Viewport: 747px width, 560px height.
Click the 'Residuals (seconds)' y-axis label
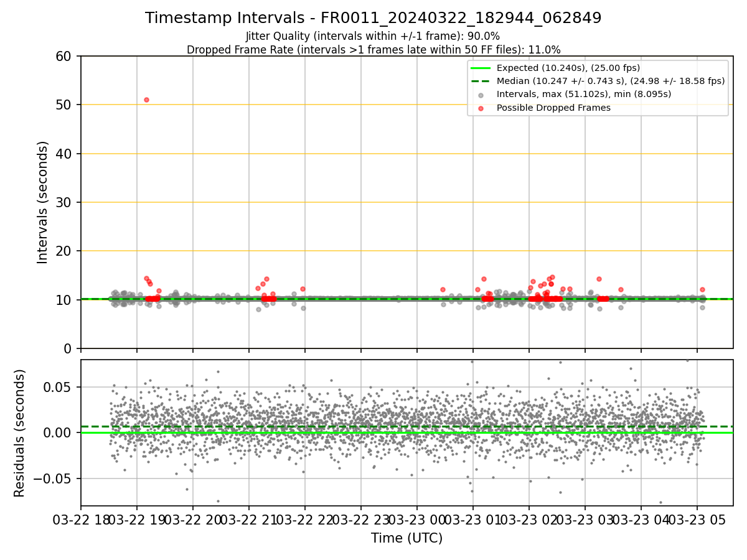tap(20, 433)
